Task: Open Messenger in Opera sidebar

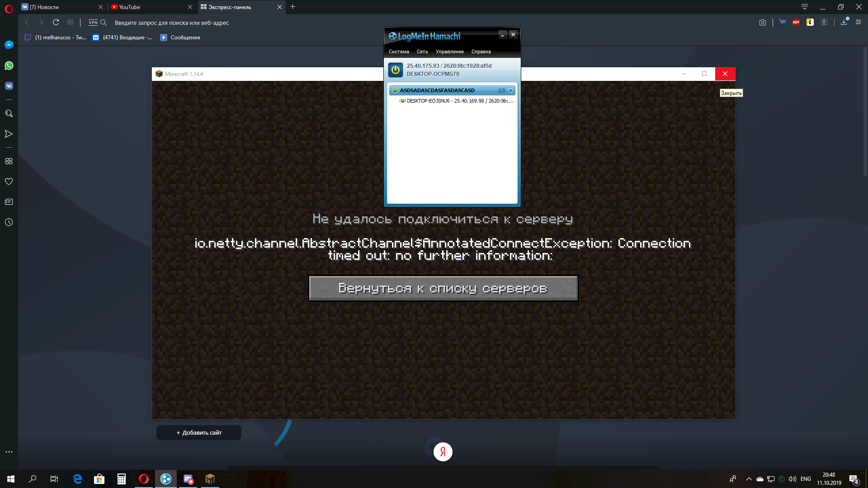Action: 9,45
